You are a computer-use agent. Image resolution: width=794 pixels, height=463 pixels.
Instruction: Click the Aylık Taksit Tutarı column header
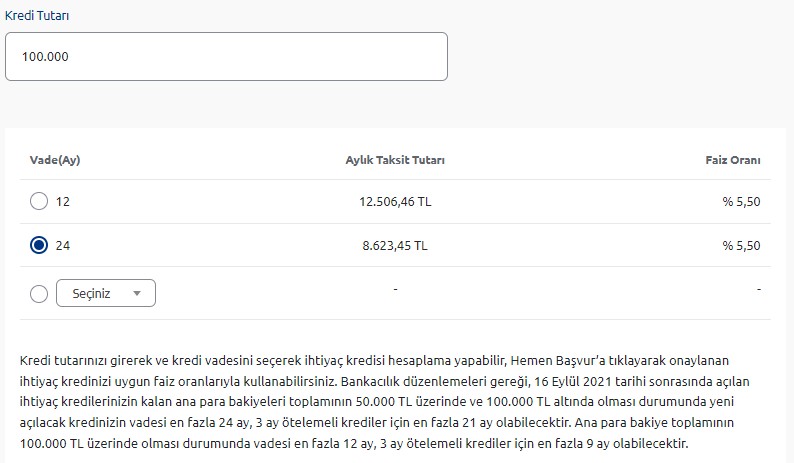point(395,160)
